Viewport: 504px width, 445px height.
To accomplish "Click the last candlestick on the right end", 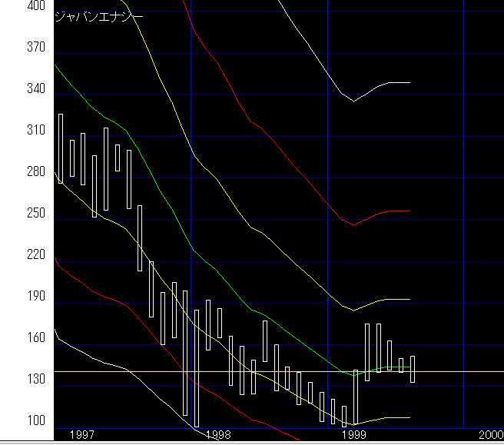I will point(413,369).
